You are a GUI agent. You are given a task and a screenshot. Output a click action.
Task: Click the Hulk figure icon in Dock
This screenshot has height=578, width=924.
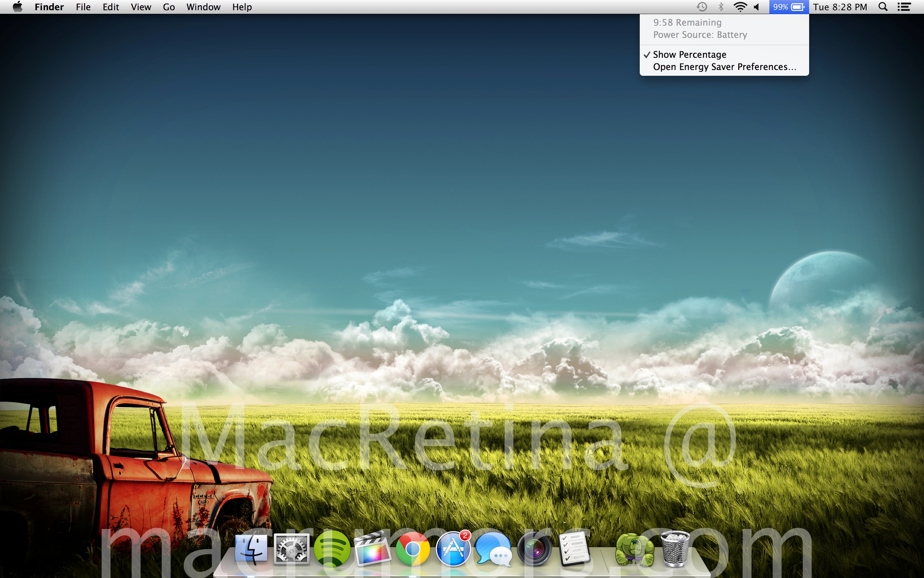click(635, 550)
